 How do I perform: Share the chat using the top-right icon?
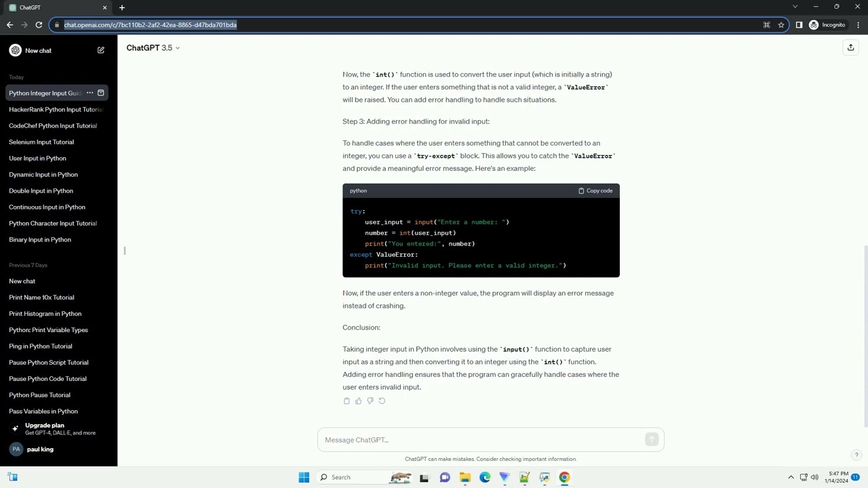tap(850, 47)
